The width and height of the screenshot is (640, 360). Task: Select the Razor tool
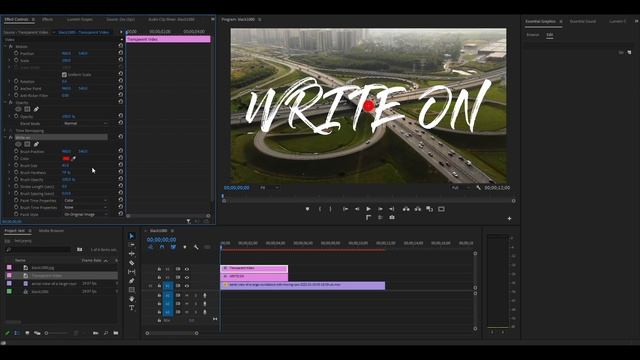pos(131,263)
